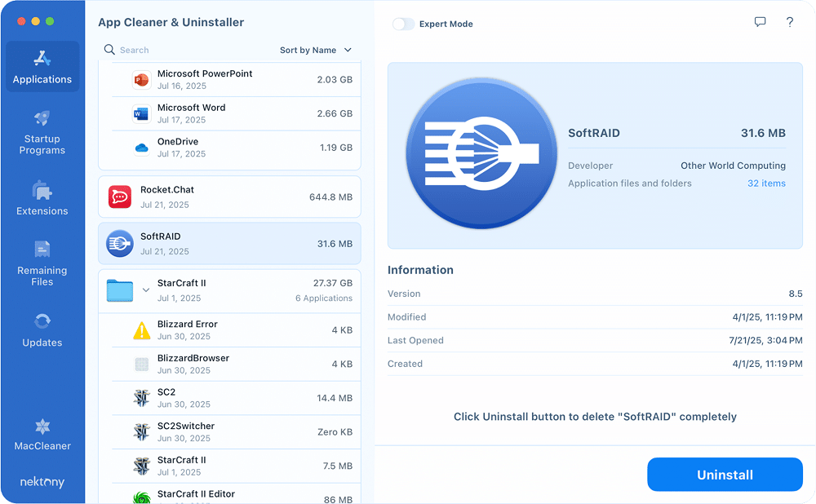The height and width of the screenshot is (504, 816).
Task: Click the StarCraft II sub-app icon
Action: click(x=141, y=466)
